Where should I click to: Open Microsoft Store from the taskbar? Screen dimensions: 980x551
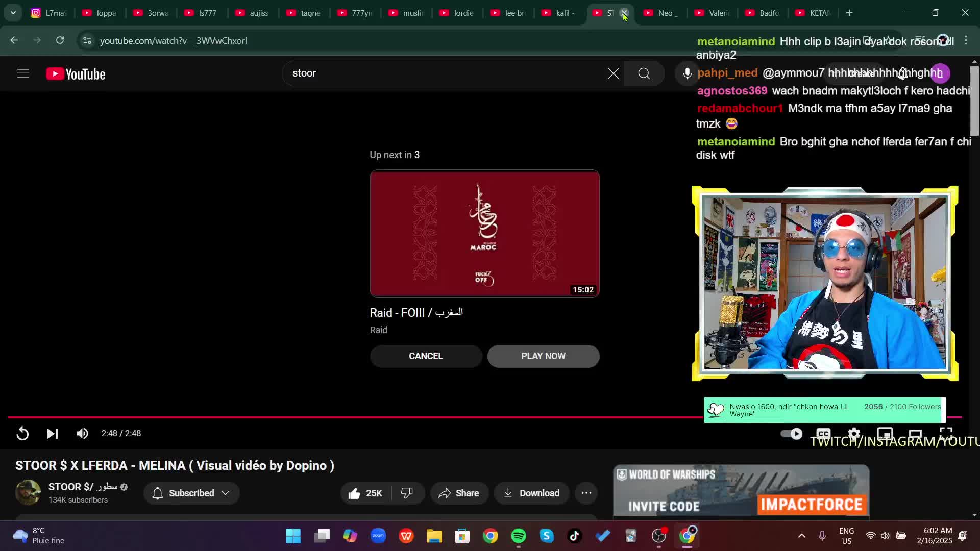[x=462, y=536]
